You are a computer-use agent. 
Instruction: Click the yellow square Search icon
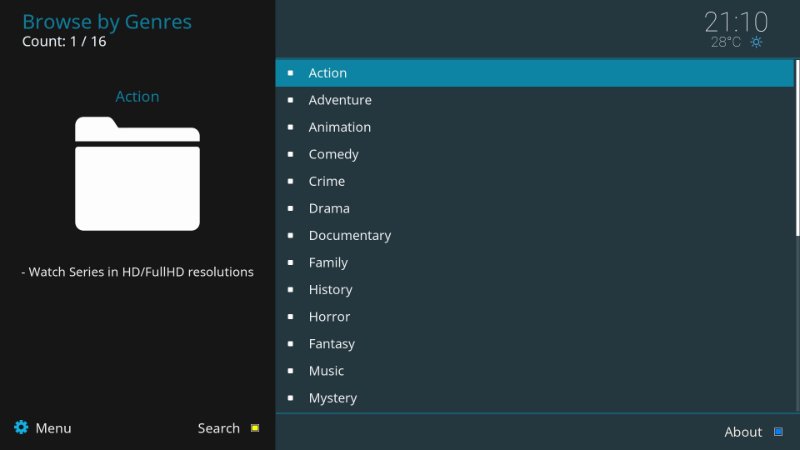tap(255, 428)
